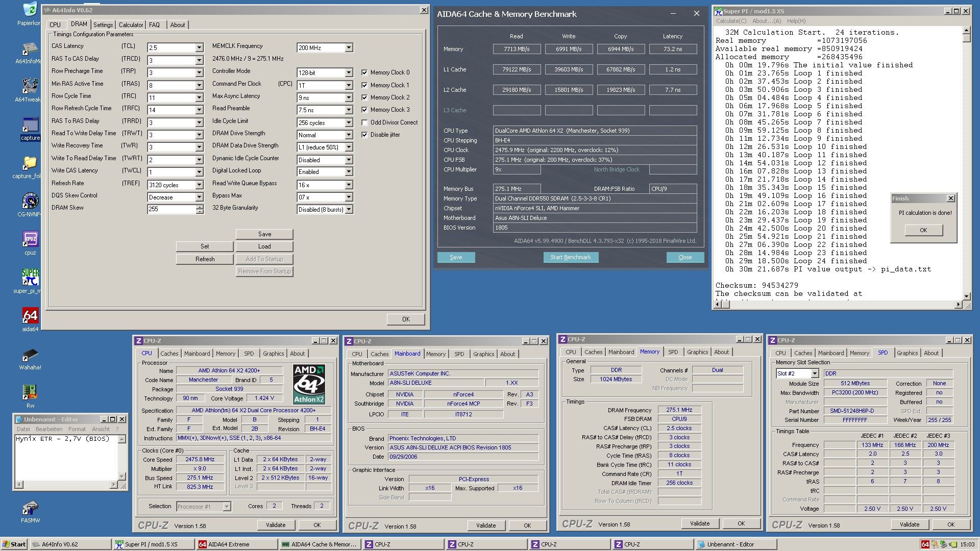Click the Save button in AIDA64 benchmark
The height and width of the screenshot is (551, 980).
pyautogui.click(x=456, y=258)
